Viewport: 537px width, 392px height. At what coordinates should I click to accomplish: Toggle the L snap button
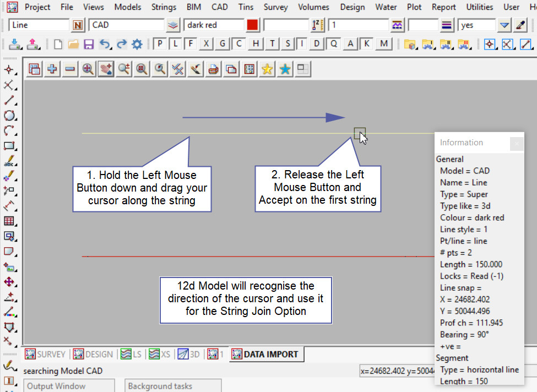point(175,44)
